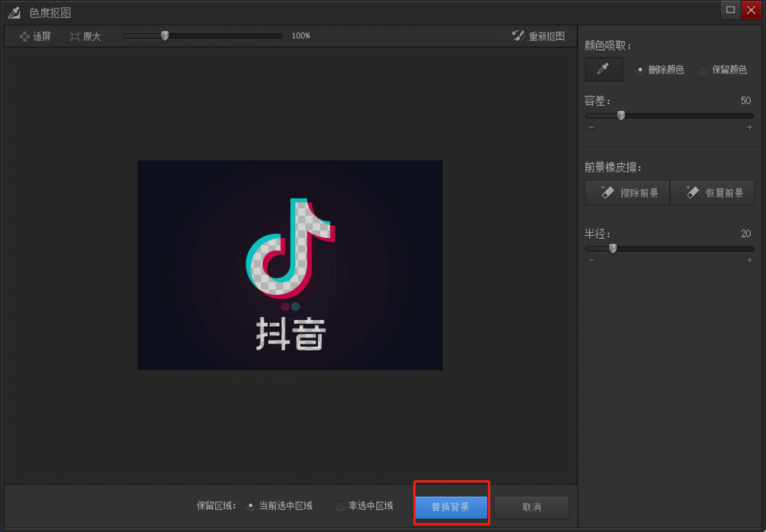Viewport: 766px width, 532px height.
Task: Click the 重新抠图 redo cutout button
Action: pos(538,36)
